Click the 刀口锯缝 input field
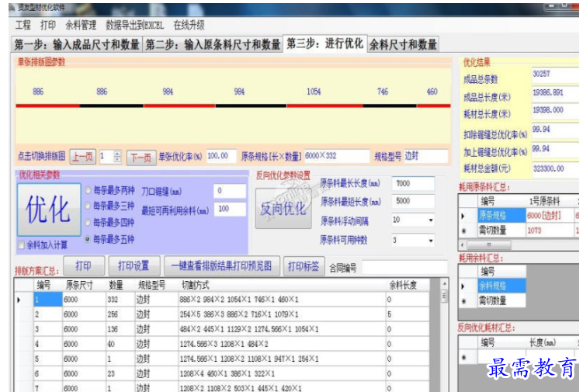Viewport: 583px width, 392px height. 230,191
